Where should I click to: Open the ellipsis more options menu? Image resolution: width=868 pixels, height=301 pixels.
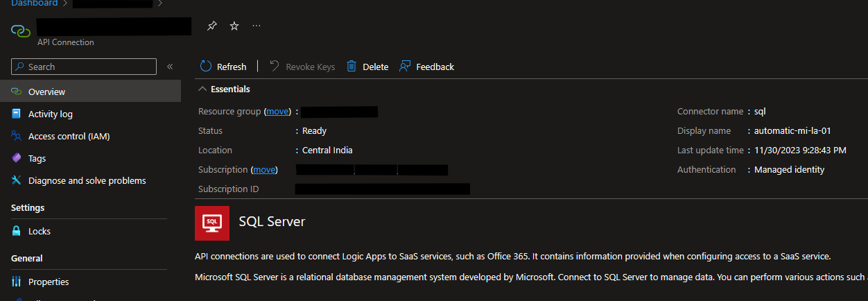[257, 26]
